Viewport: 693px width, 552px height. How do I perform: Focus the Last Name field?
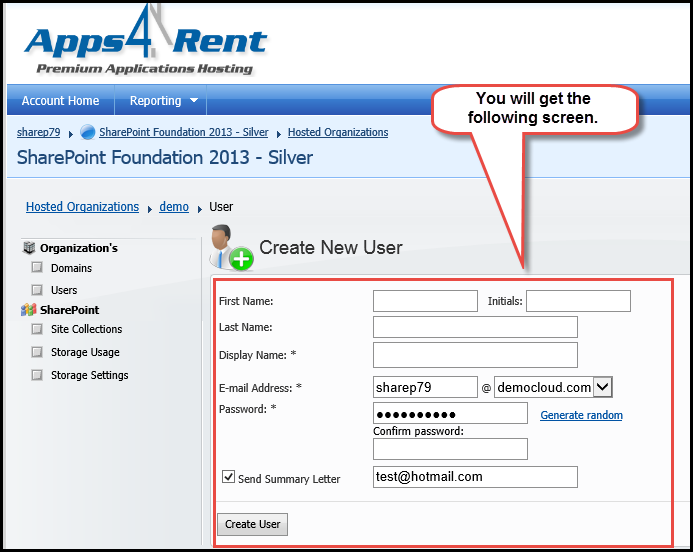point(475,327)
